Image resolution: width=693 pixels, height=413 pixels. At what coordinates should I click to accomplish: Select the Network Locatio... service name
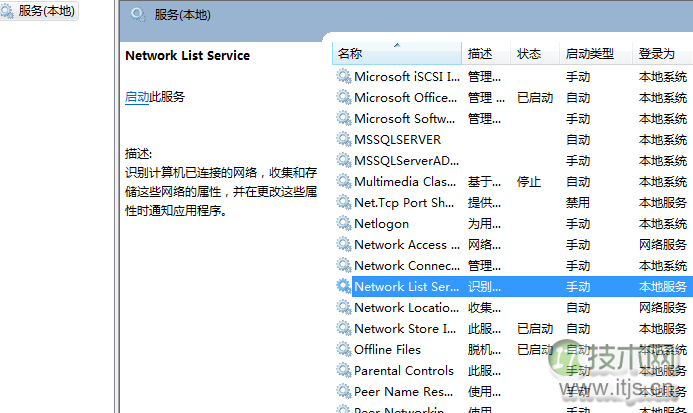[x=406, y=308]
